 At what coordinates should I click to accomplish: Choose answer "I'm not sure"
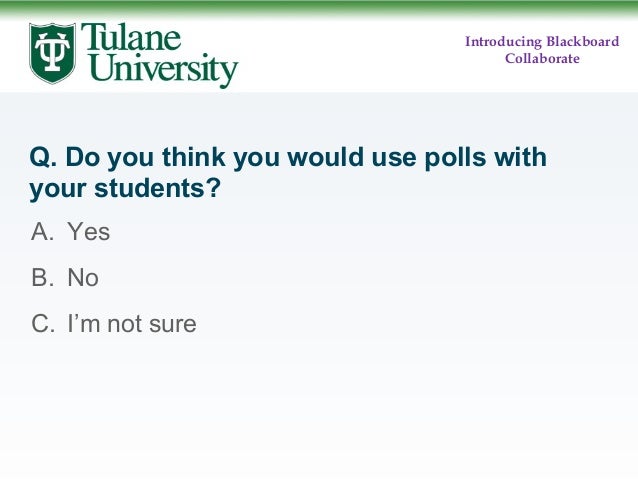(132, 324)
